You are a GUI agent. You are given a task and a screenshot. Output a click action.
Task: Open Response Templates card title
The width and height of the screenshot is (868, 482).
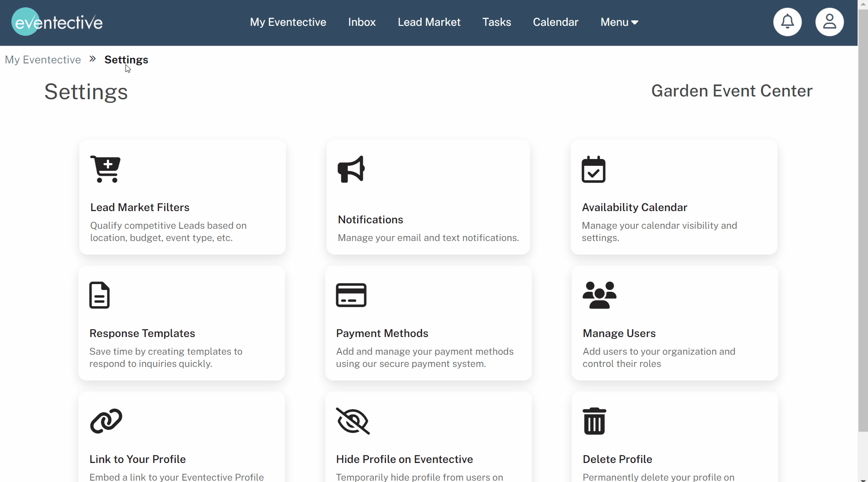pos(142,333)
